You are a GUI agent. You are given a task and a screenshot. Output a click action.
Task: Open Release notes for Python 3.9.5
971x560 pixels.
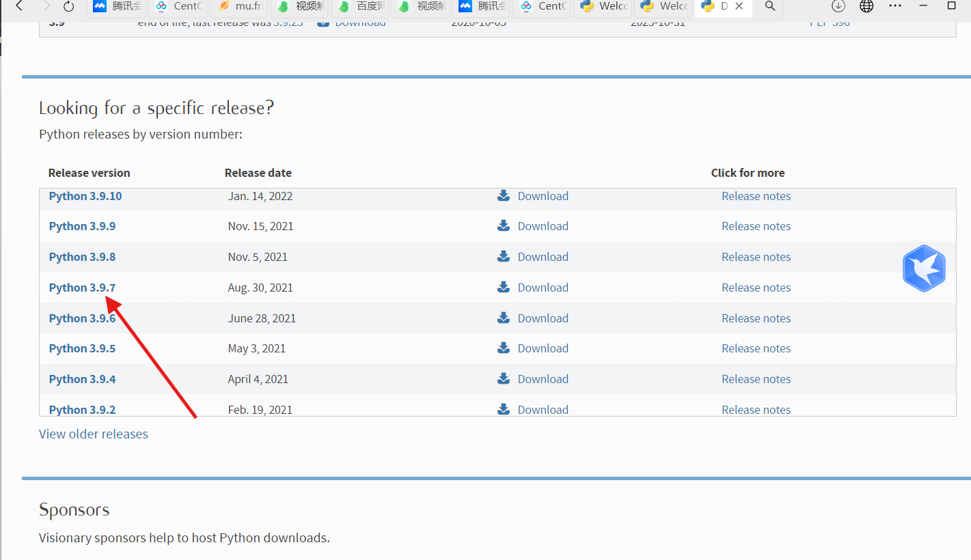tap(756, 348)
